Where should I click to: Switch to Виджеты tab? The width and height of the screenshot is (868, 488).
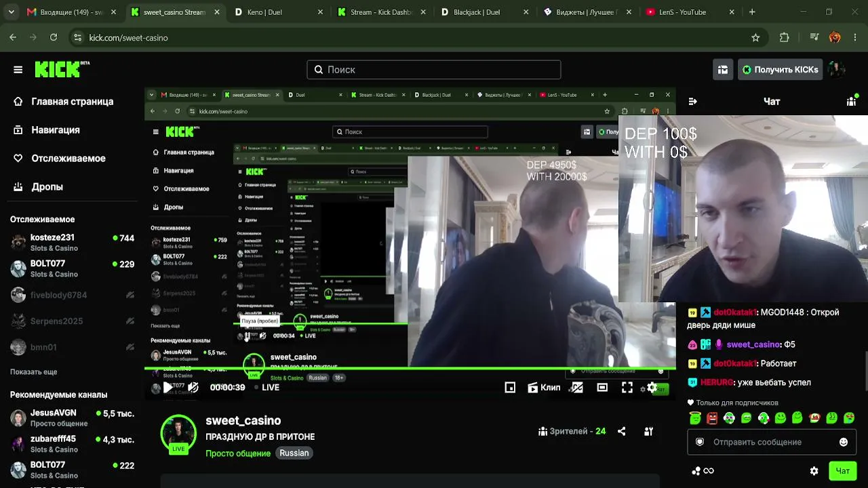tap(588, 12)
